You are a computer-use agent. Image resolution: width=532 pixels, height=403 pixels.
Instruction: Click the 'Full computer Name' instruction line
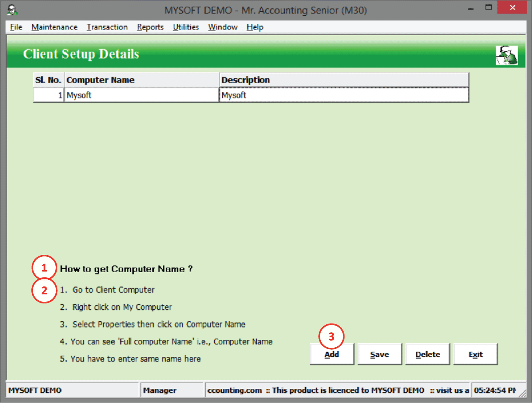(166, 342)
